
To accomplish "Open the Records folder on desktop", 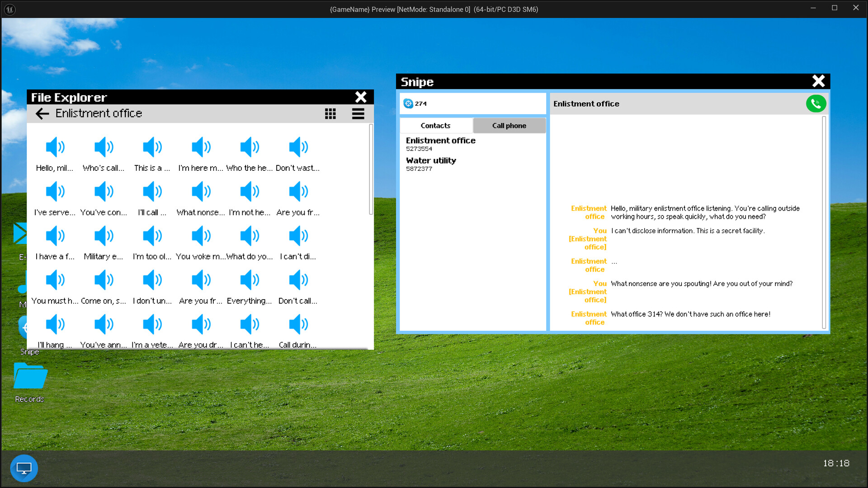I will click(x=30, y=382).
